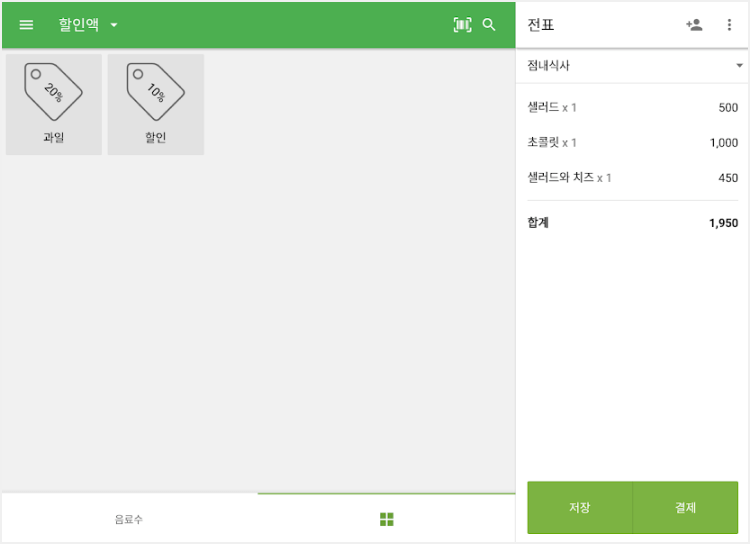This screenshot has height=544, width=750.
Task: Click the 할인액 header title
Action: (x=79, y=25)
